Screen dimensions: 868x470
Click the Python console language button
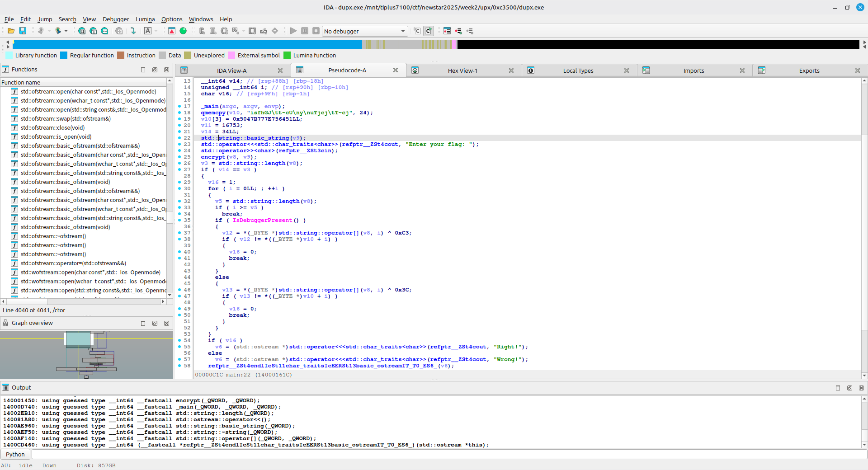tap(15, 454)
